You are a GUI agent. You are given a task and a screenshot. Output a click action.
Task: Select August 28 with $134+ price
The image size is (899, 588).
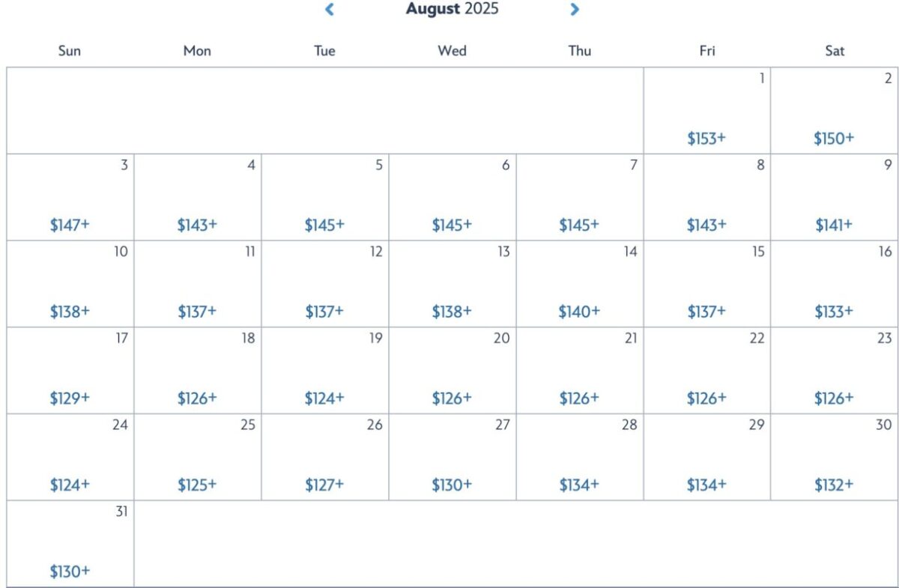pos(579,458)
